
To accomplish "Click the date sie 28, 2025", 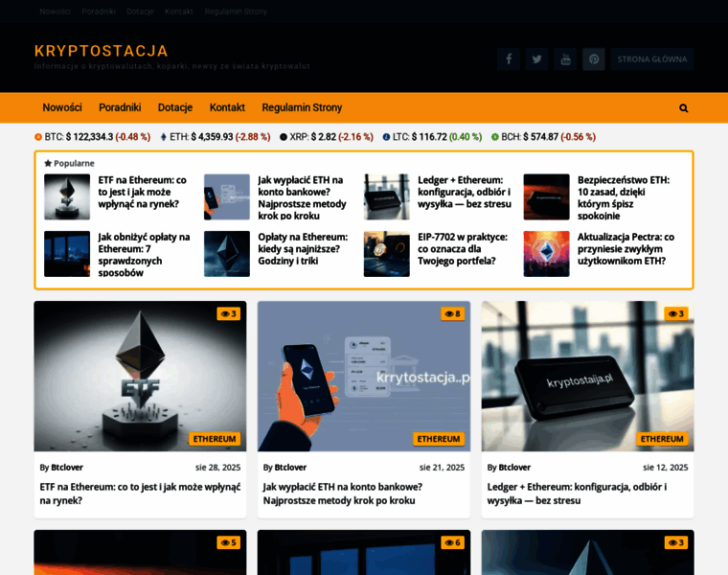I will [217, 468].
